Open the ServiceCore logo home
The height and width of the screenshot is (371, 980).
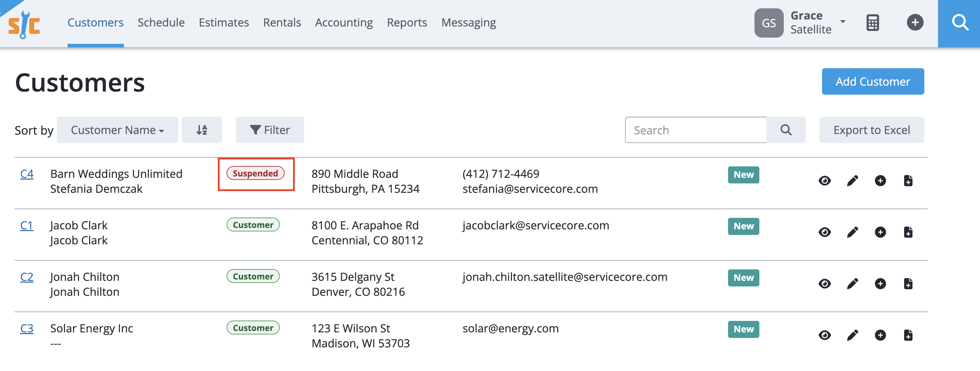24,24
